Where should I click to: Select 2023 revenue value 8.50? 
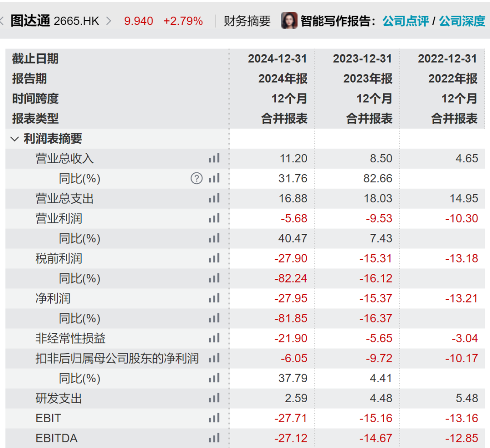tap(381, 158)
